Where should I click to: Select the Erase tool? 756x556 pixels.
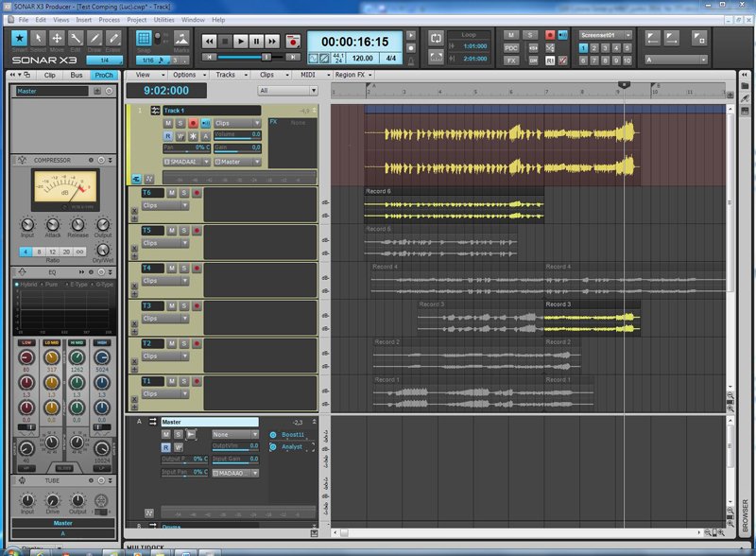(113, 38)
